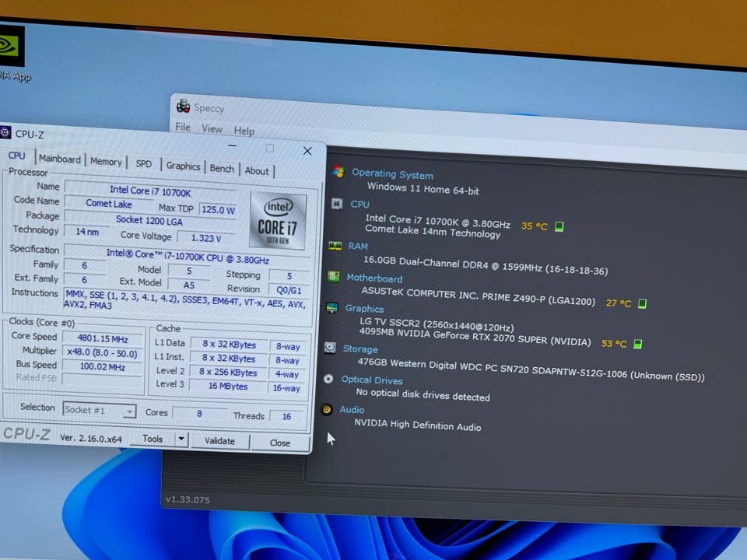Open the Help menu in Speccy
The width and height of the screenshot is (747, 560).
(x=244, y=131)
